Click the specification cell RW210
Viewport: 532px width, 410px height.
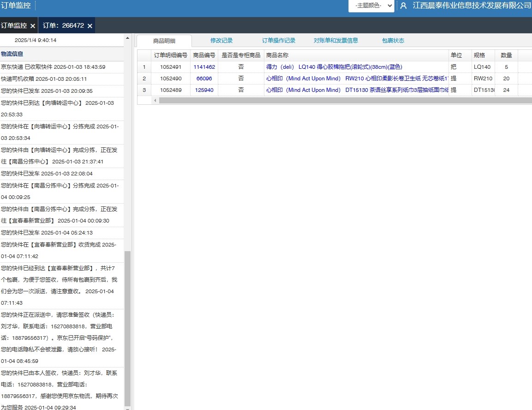click(x=483, y=78)
